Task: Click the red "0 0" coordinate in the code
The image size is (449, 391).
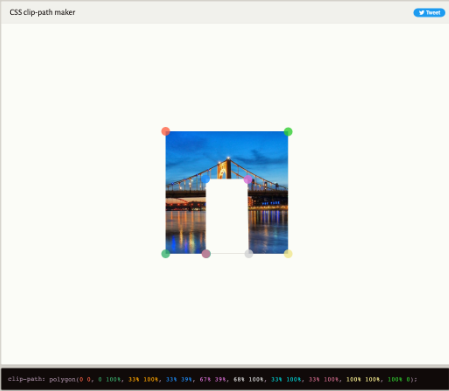Action: point(85,379)
